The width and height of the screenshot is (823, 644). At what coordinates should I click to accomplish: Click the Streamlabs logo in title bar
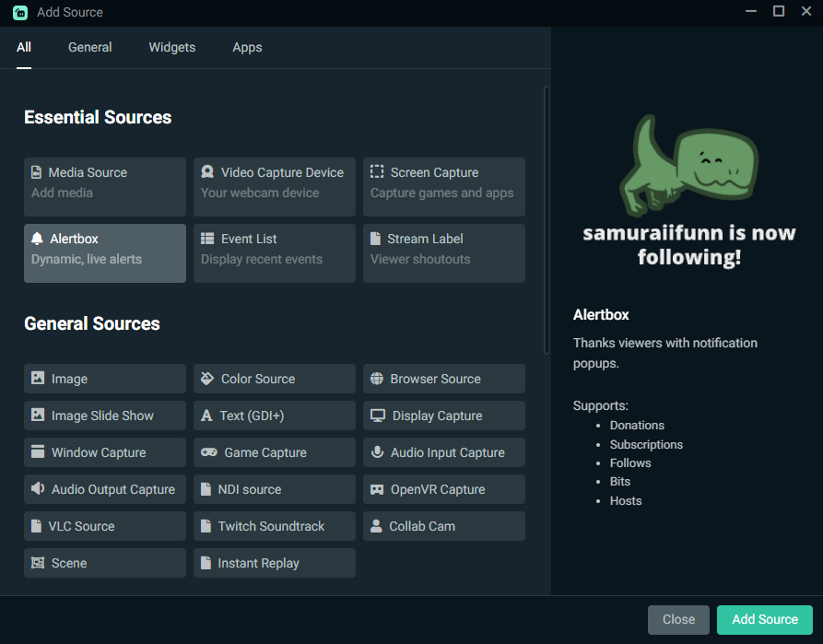pyautogui.click(x=20, y=12)
